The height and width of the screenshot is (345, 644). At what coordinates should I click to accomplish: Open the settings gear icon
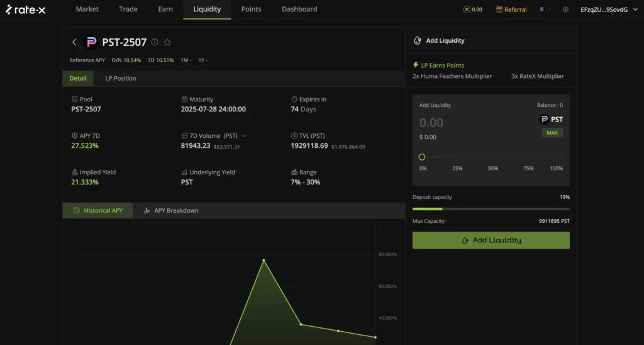coord(565,9)
